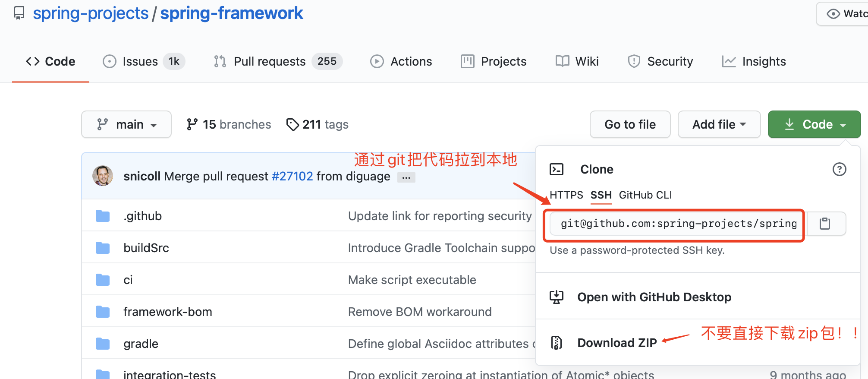Select the HTTPS clone tab

pyautogui.click(x=566, y=195)
